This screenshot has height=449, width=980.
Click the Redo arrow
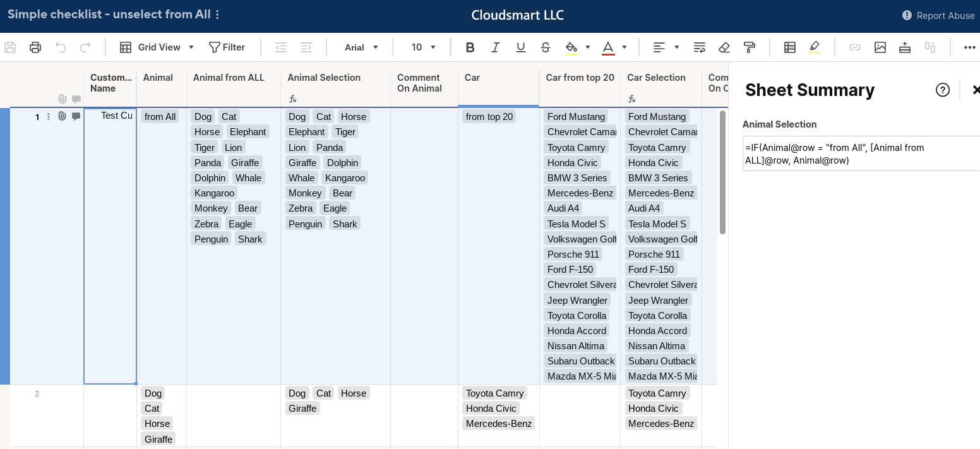[85, 47]
